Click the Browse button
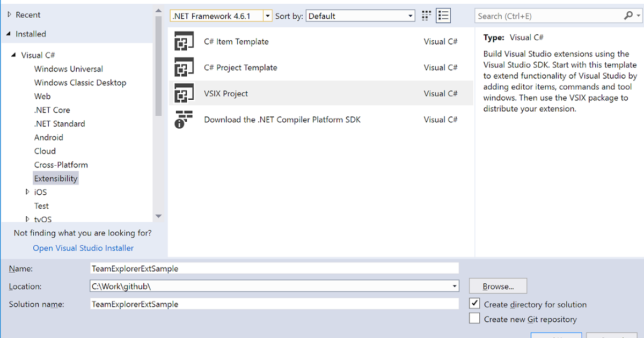This screenshot has height=338, width=644. click(x=497, y=286)
